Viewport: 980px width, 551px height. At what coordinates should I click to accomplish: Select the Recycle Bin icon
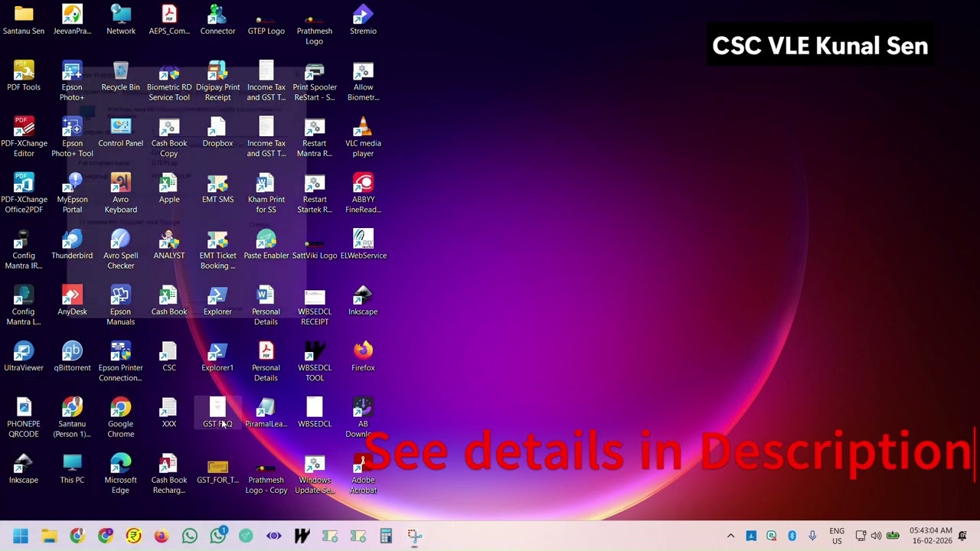click(x=121, y=76)
